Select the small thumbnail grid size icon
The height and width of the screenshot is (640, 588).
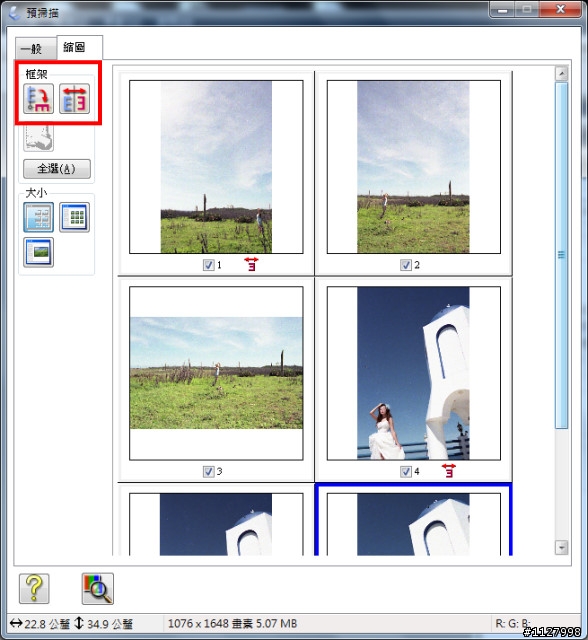coord(74,217)
